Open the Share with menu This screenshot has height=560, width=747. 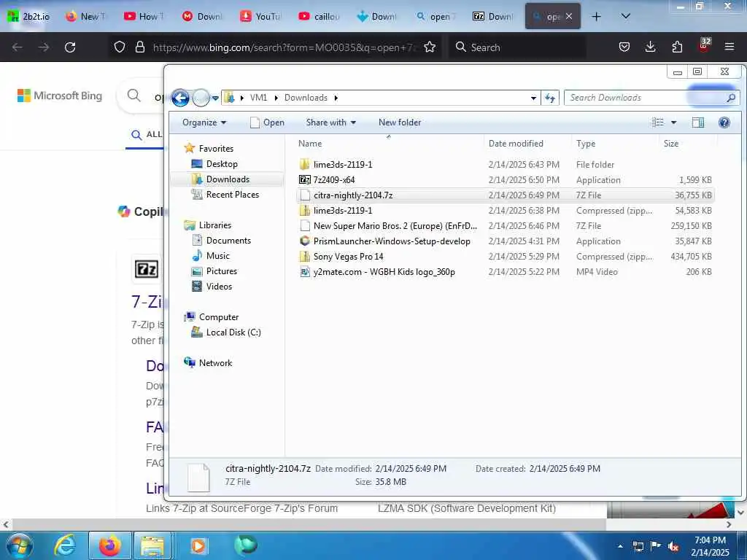(330, 122)
